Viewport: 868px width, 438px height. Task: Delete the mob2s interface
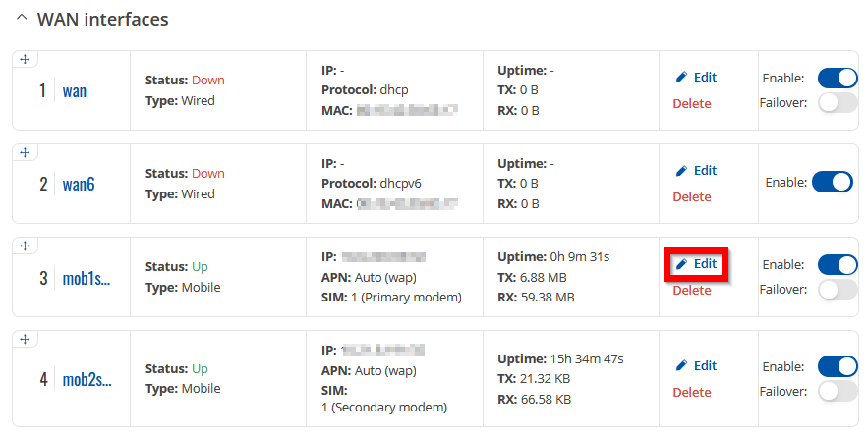(x=692, y=392)
